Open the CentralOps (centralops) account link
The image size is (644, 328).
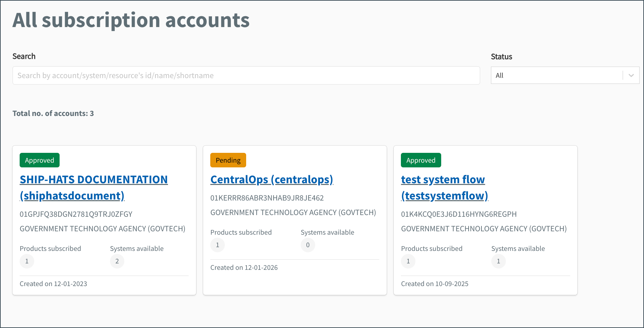(x=272, y=180)
